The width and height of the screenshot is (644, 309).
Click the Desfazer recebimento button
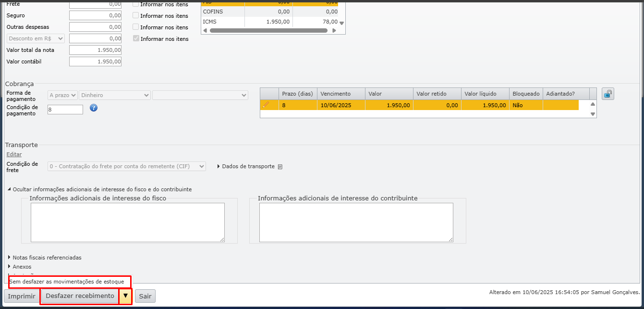(x=80, y=296)
